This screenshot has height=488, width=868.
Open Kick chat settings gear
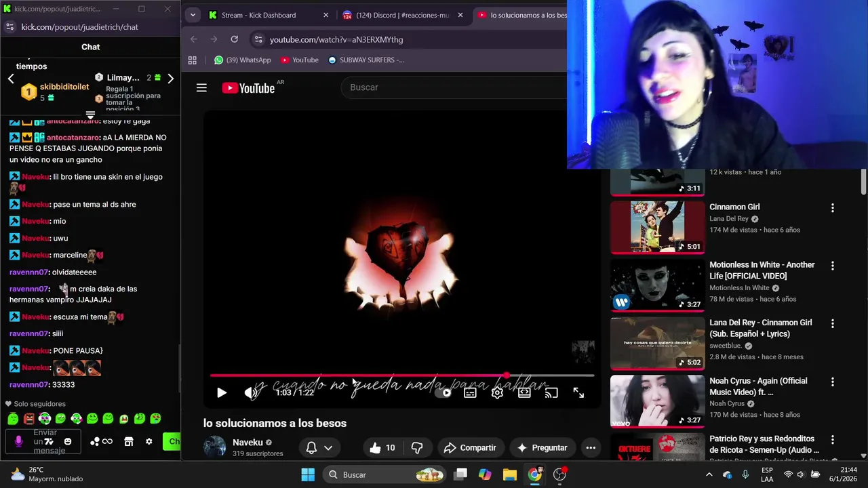pyautogui.click(x=149, y=441)
